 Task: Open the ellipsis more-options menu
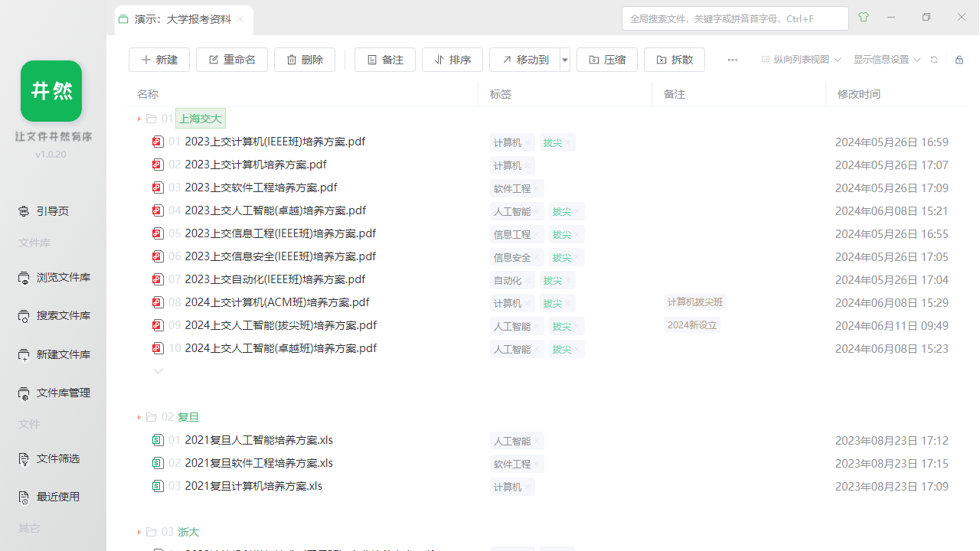point(732,59)
